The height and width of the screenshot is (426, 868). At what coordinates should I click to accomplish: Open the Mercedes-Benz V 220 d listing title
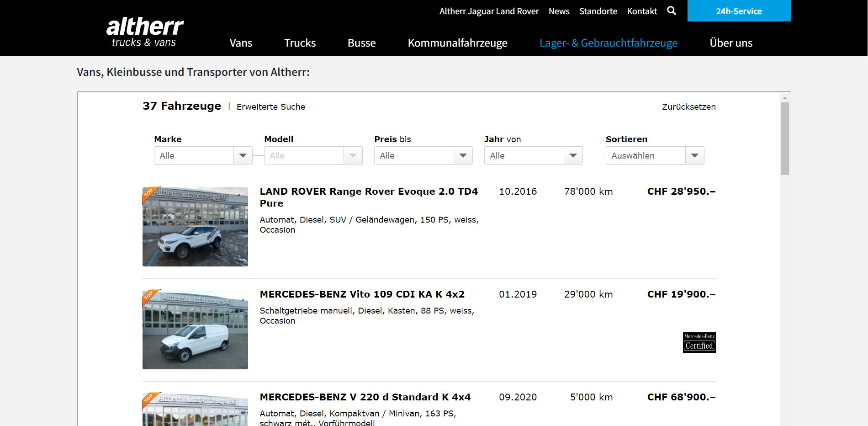click(365, 397)
